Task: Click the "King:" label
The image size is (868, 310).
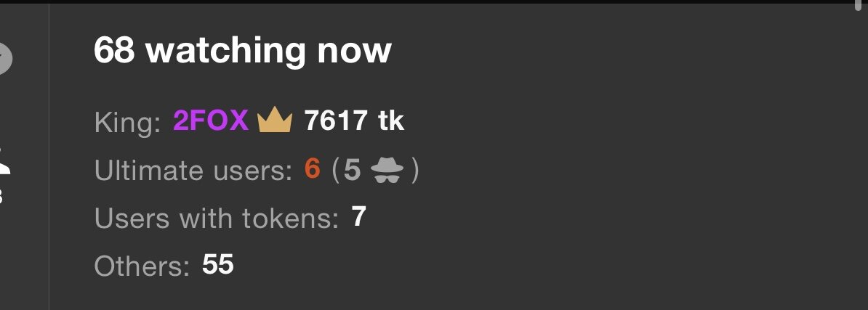Action: (x=128, y=122)
